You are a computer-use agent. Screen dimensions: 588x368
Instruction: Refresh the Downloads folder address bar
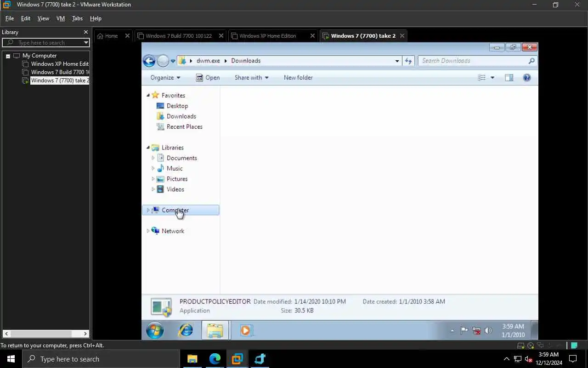coord(408,61)
